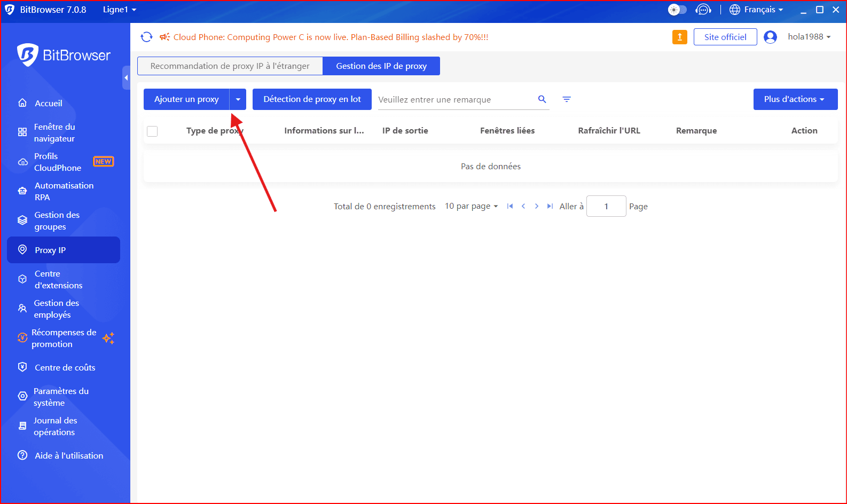This screenshot has width=847, height=504.
Task: Click the refresh sync icon beside announcement
Action: (146, 37)
